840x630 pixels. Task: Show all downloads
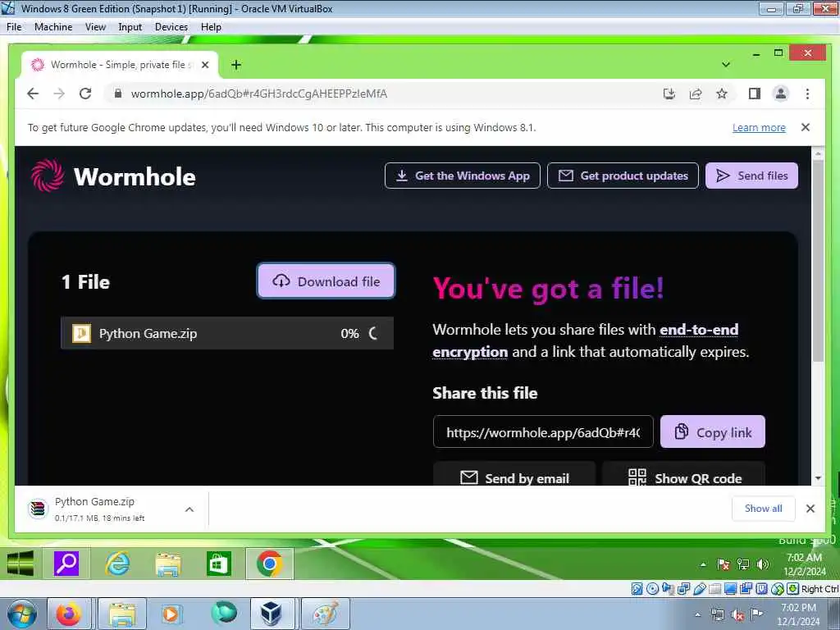[764, 509]
